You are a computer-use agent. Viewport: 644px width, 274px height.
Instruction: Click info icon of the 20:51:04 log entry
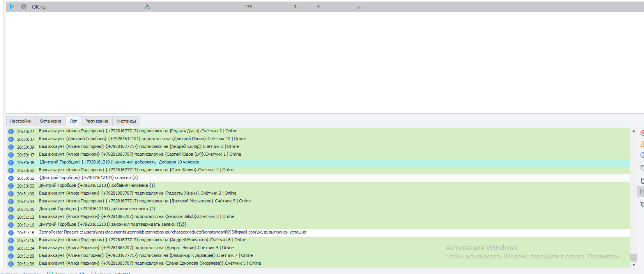coord(11,202)
